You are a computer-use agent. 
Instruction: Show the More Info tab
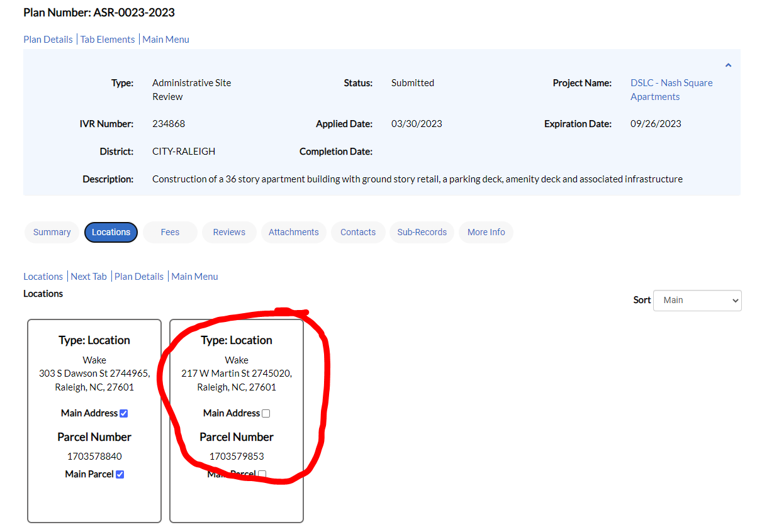(486, 232)
